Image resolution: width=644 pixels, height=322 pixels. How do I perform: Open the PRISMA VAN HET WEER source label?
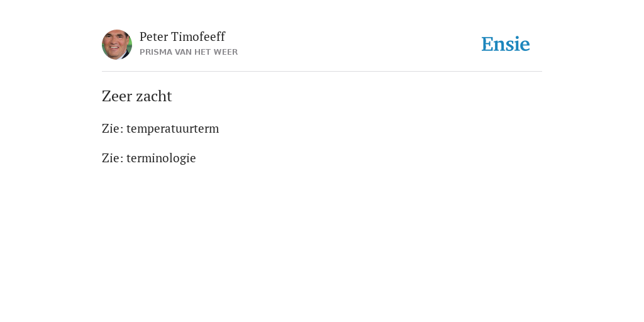[189, 52]
